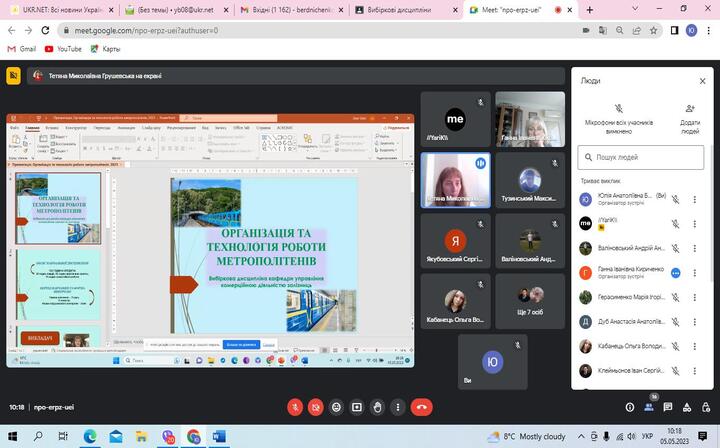The image size is (720, 448).
Task: Open Word from taskbar
Action: (219, 436)
